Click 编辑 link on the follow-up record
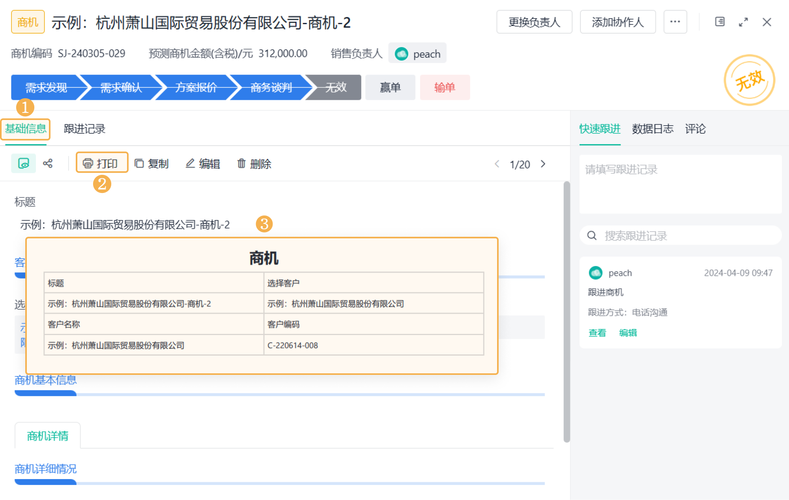The image size is (789, 500). 628,332
